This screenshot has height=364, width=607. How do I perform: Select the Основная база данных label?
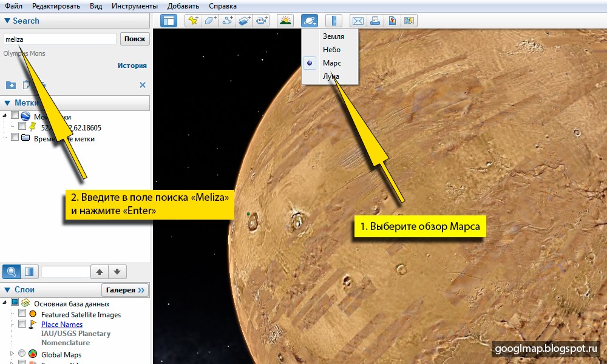[x=72, y=304]
